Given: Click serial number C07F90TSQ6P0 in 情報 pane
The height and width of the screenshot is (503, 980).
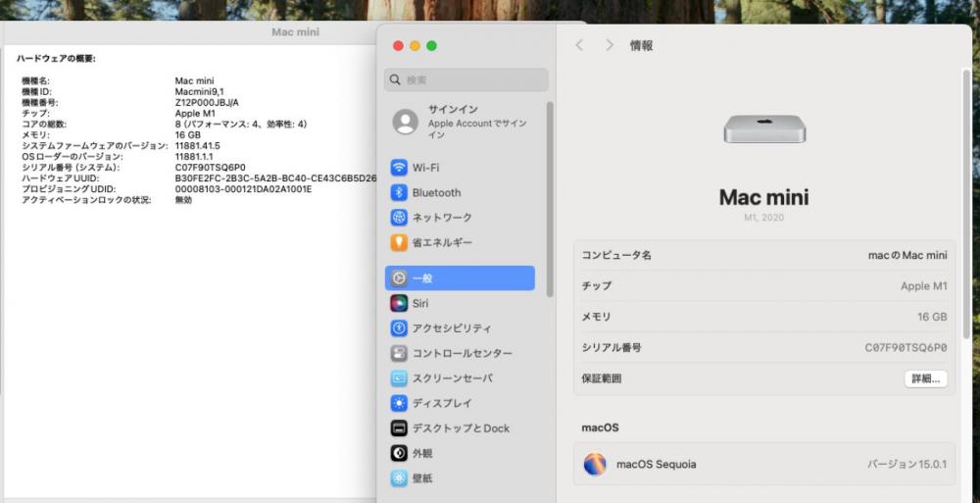Looking at the screenshot, I should (906, 348).
